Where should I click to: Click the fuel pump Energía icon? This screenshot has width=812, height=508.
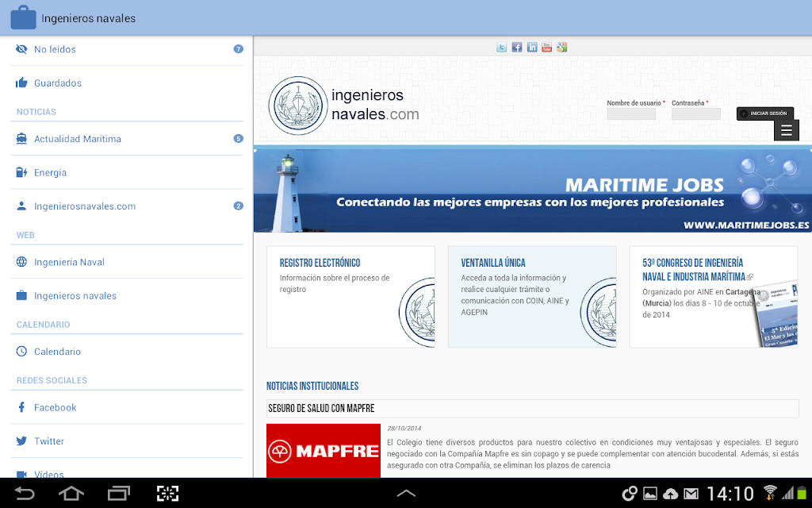21,172
